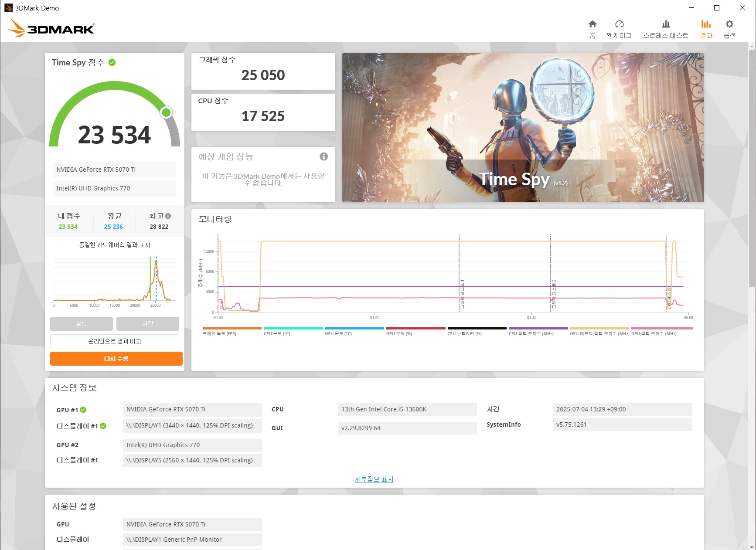Expand details via 세부정보 표시 link
Image resolution: width=756 pixels, height=550 pixels.
coord(374,479)
